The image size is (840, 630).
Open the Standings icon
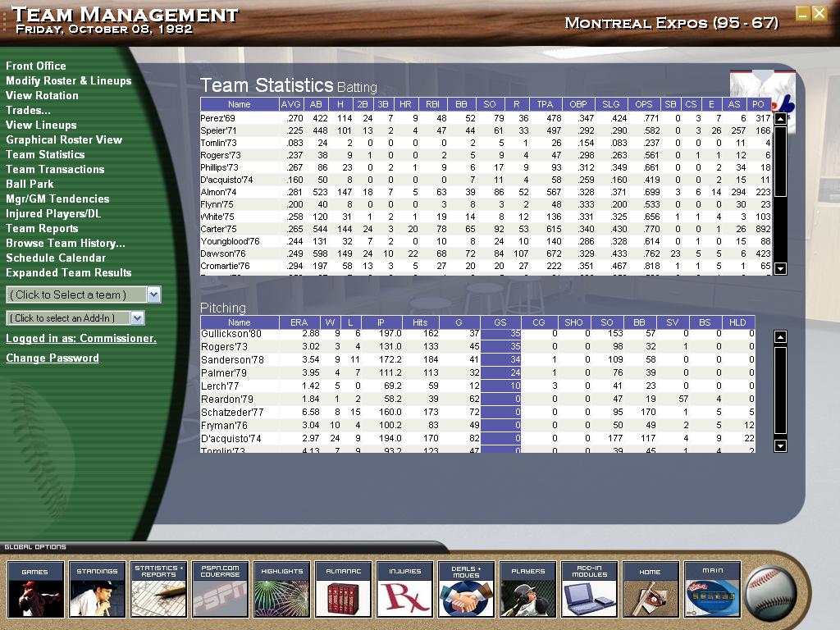97,589
